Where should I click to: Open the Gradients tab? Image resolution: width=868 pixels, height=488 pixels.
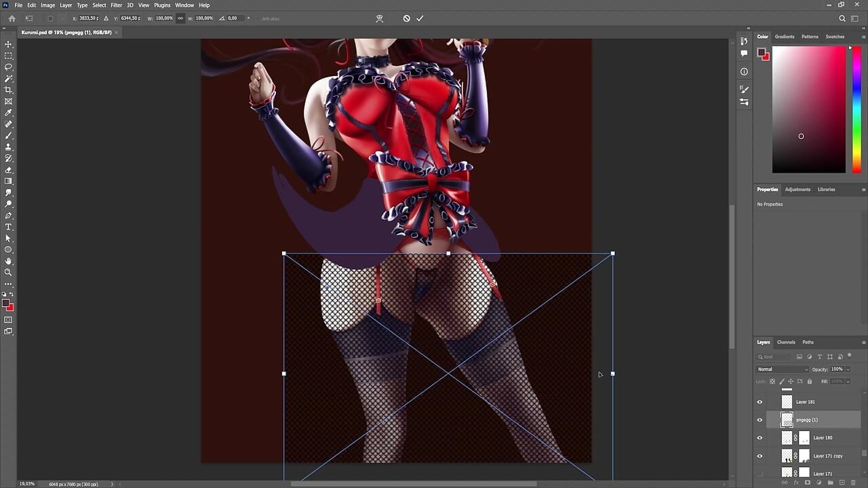[x=785, y=37]
